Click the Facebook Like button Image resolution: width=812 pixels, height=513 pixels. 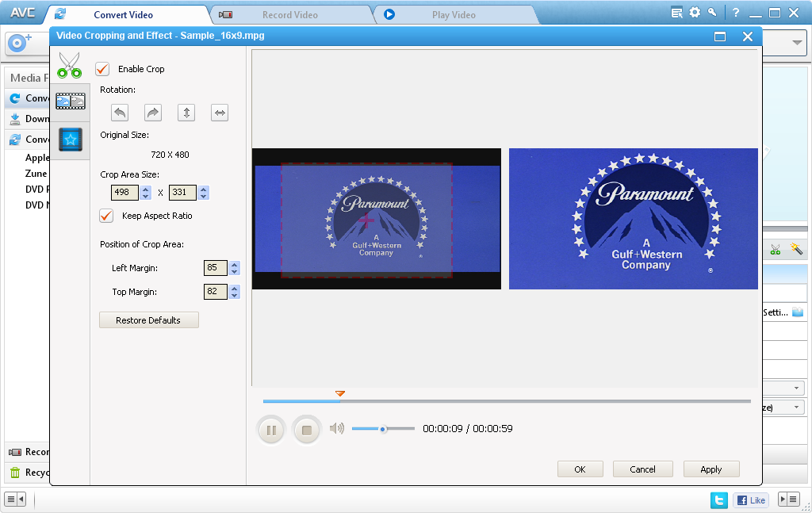751,500
